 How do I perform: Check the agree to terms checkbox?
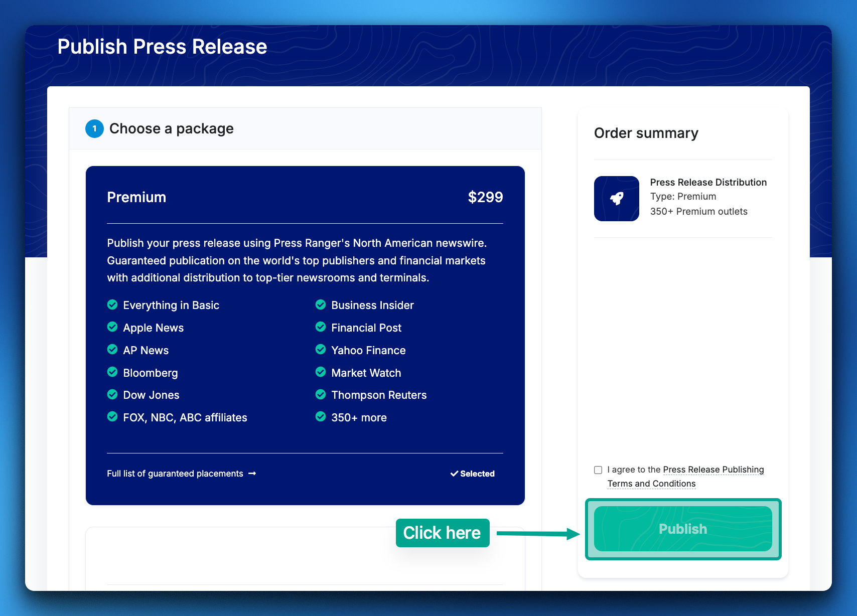[598, 470]
